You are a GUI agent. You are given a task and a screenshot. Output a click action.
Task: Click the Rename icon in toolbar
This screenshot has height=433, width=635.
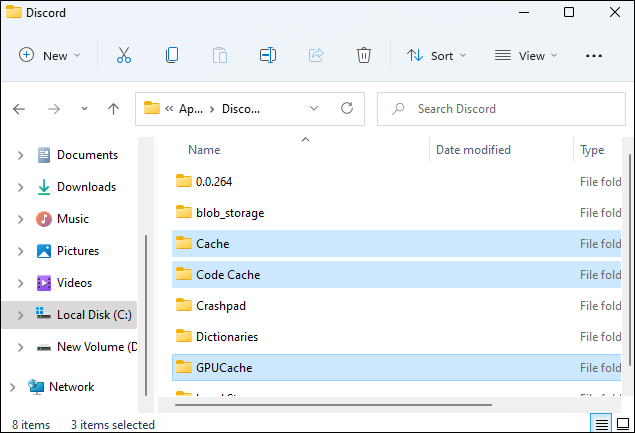point(268,56)
